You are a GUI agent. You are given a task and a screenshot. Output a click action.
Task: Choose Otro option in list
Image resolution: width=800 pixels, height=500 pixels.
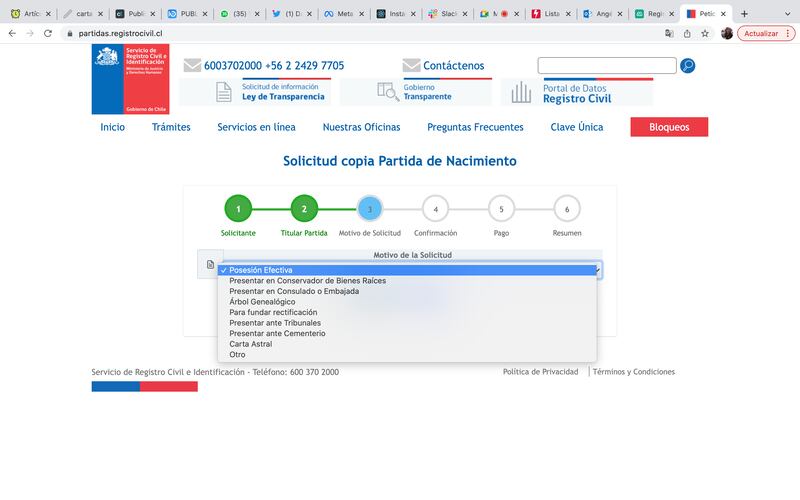pos(407,355)
